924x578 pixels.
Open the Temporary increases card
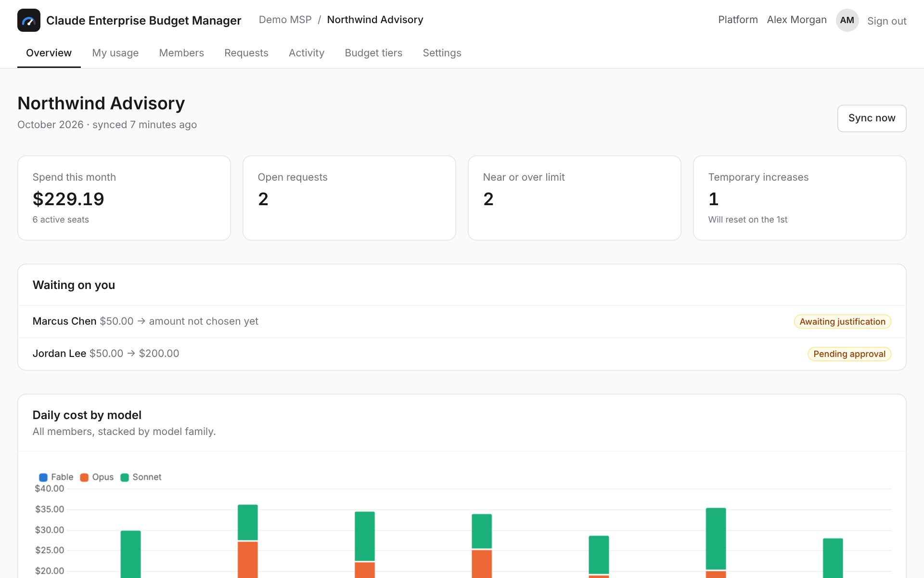(x=800, y=198)
